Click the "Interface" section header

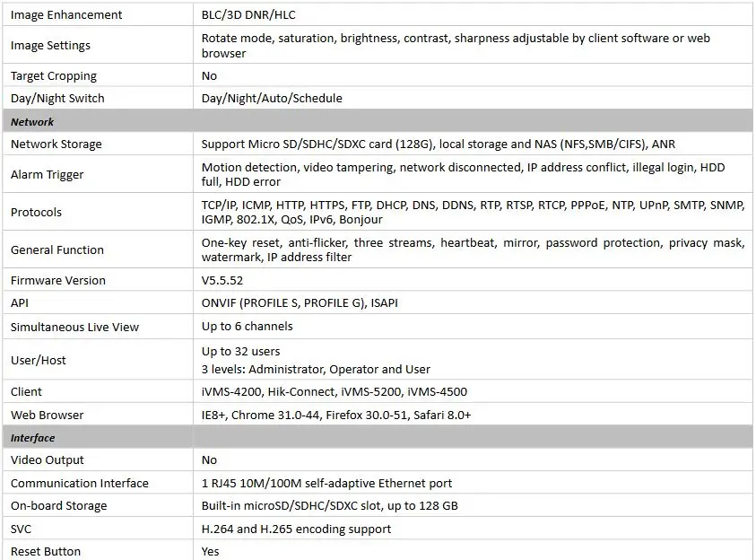click(x=33, y=438)
